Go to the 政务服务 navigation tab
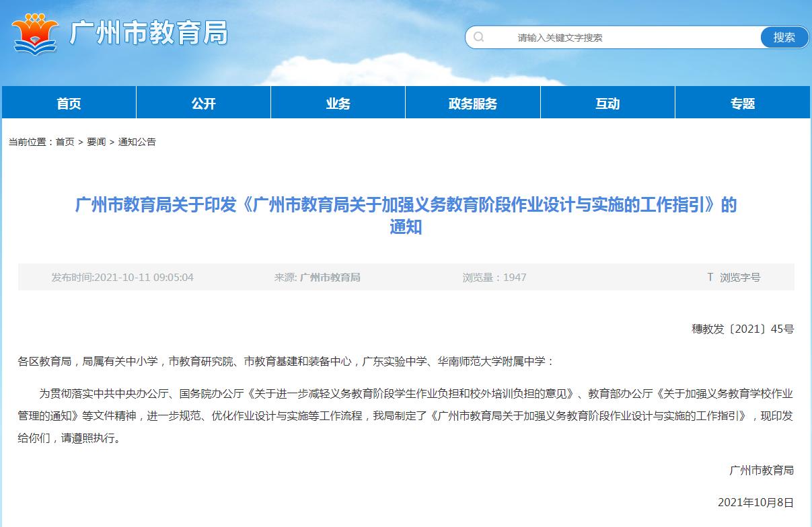The height and width of the screenshot is (527, 812). point(472,104)
